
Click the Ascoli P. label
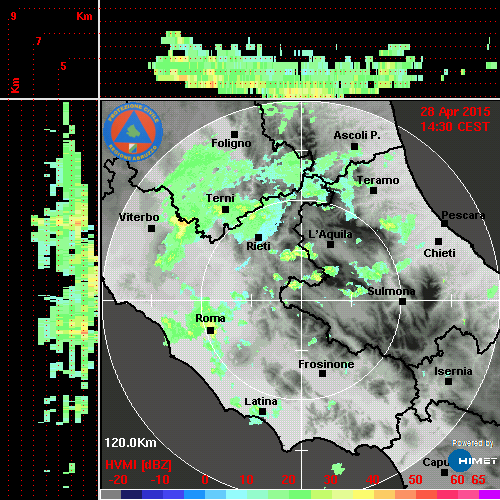tap(357, 135)
